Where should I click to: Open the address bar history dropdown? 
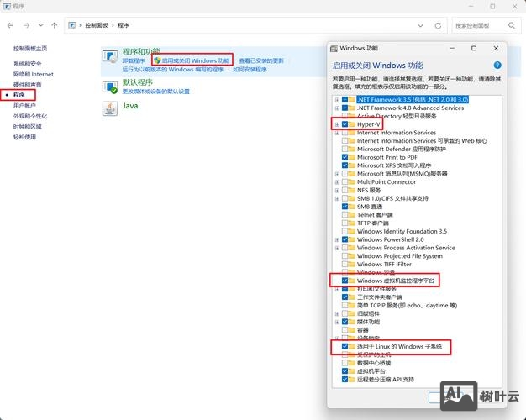(x=420, y=25)
